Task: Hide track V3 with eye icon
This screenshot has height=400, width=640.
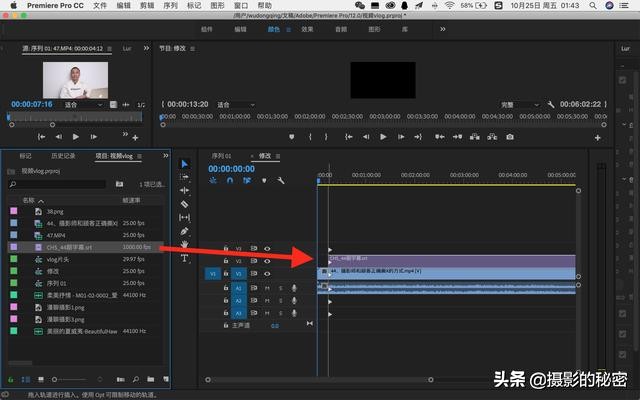Action: point(267,249)
